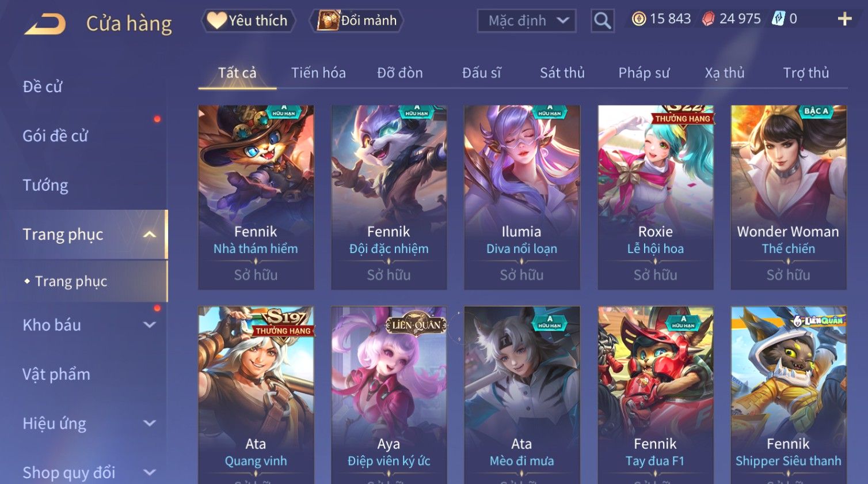The image size is (868, 484).
Task: Open the search magnifier icon
Action: click(x=603, y=21)
